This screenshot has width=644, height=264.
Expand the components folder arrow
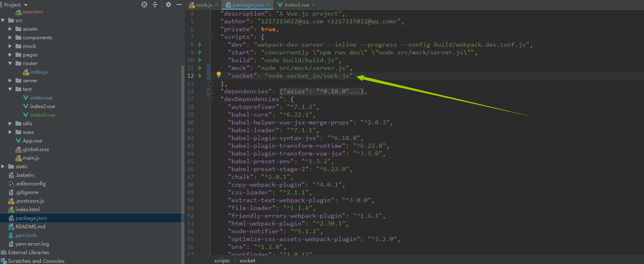pyautogui.click(x=10, y=38)
